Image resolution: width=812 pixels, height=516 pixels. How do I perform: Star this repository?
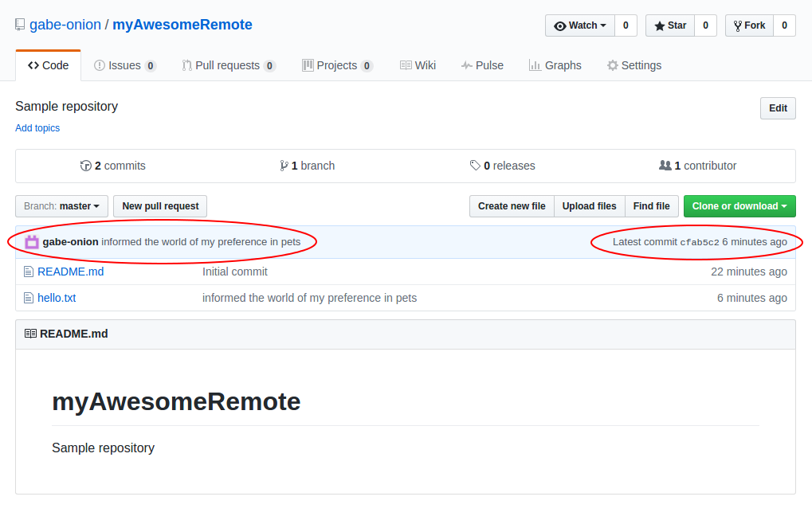coord(670,25)
